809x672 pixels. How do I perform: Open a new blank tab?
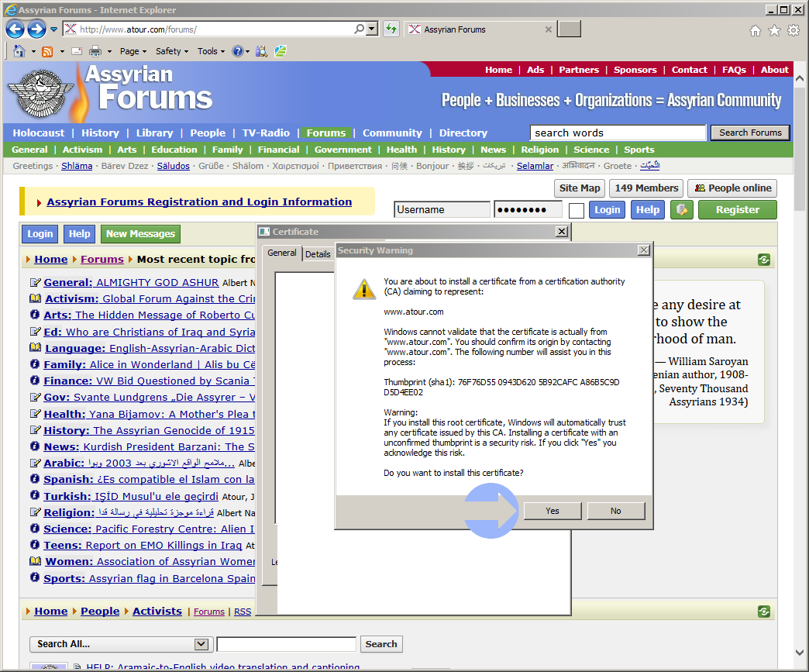[x=570, y=29]
